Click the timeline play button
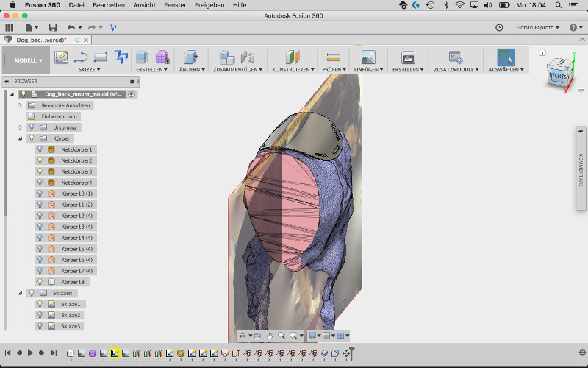The width and height of the screenshot is (588, 368). pyautogui.click(x=30, y=353)
